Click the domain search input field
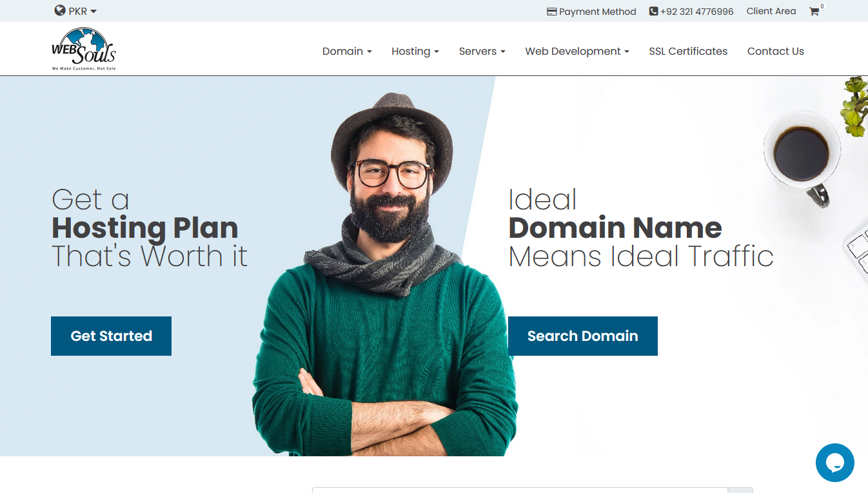This screenshot has height=493, width=868. coord(520,490)
